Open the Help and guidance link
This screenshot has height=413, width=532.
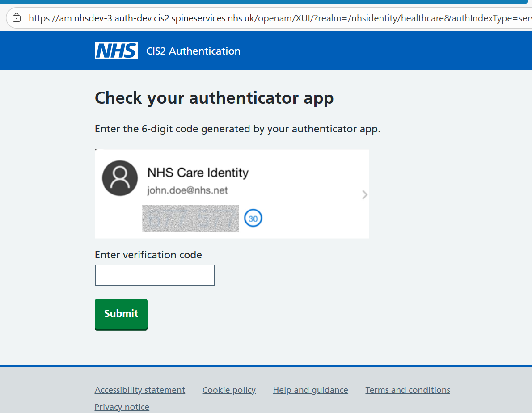click(310, 390)
